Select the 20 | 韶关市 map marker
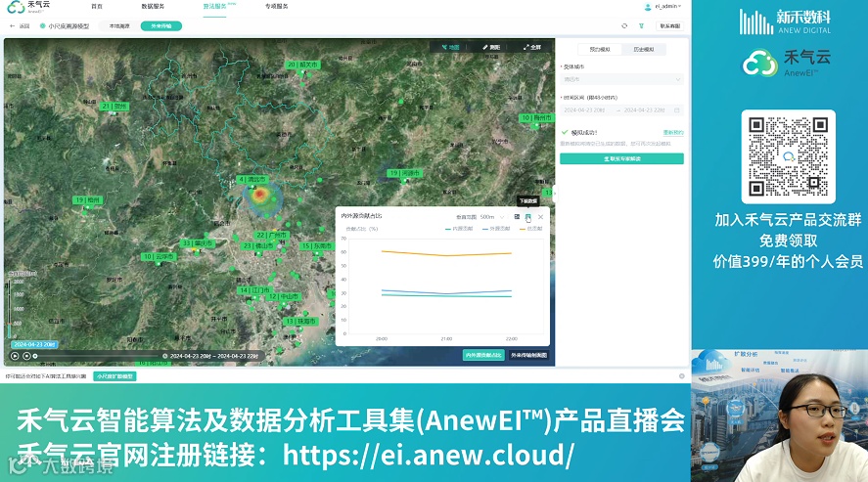 (303, 65)
